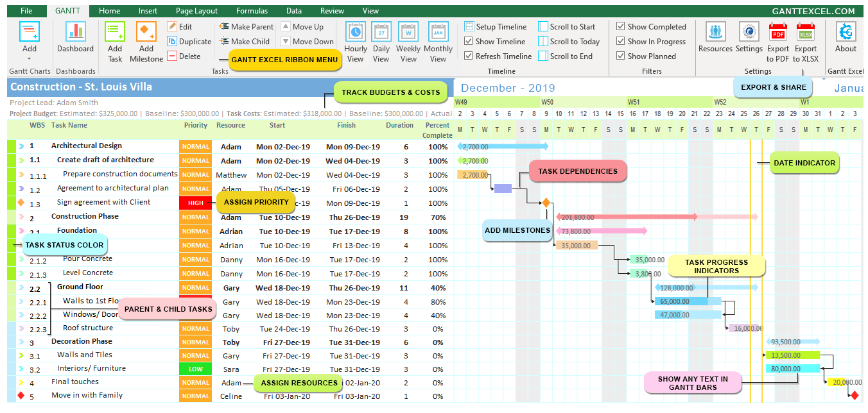Click Scroll to End
The width and height of the screenshot is (868, 413).
(x=566, y=56)
